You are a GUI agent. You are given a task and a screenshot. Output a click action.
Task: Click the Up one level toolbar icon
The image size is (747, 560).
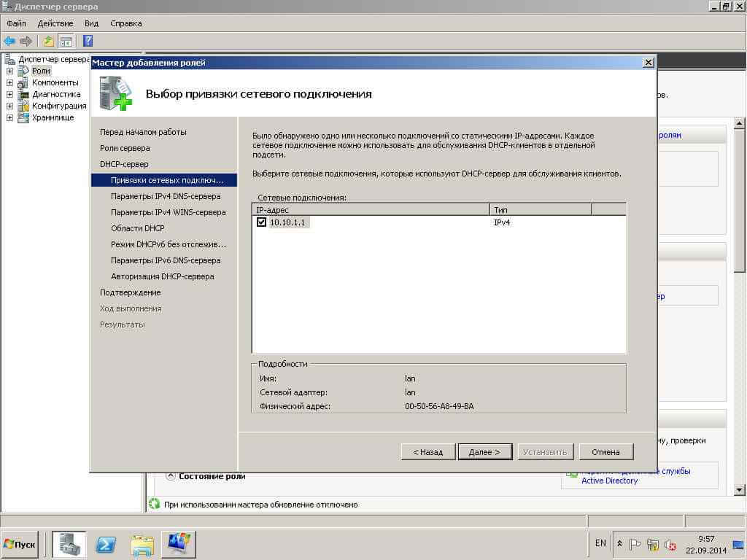(x=49, y=42)
